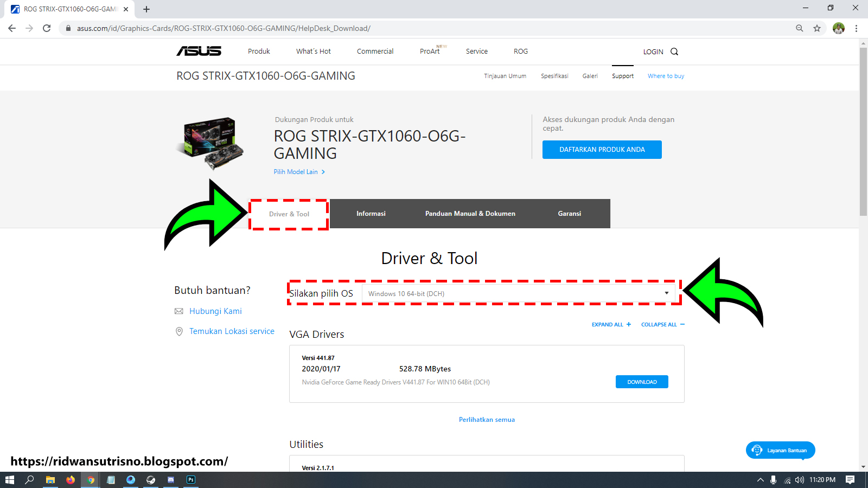The height and width of the screenshot is (488, 868).
Task: Launch Firefox from the taskbar
Action: pyautogui.click(x=70, y=480)
